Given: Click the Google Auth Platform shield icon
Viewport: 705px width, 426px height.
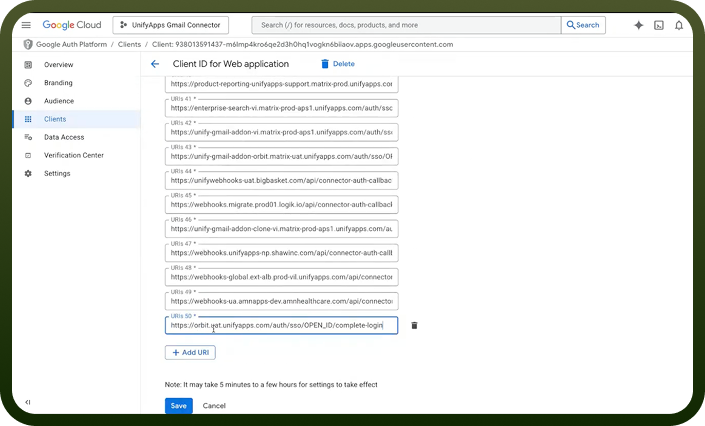Looking at the screenshot, I should pos(28,45).
